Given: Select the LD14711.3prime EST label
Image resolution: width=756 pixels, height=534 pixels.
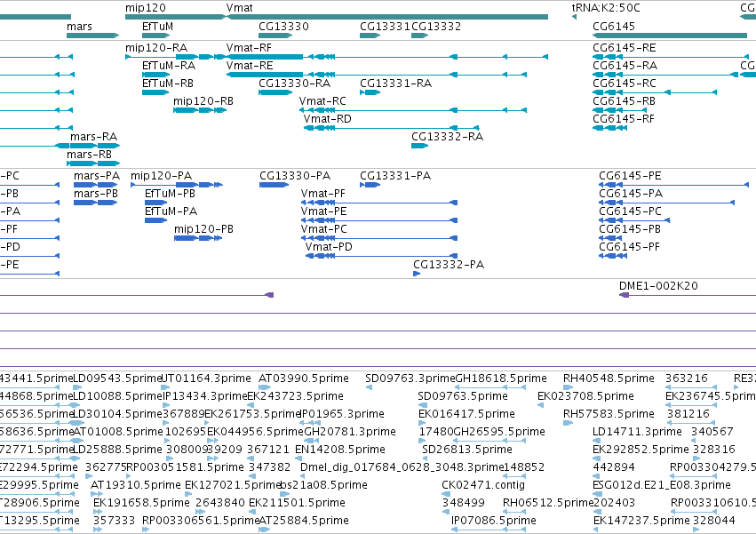Looking at the screenshot, I should click(x=637, y=432).
